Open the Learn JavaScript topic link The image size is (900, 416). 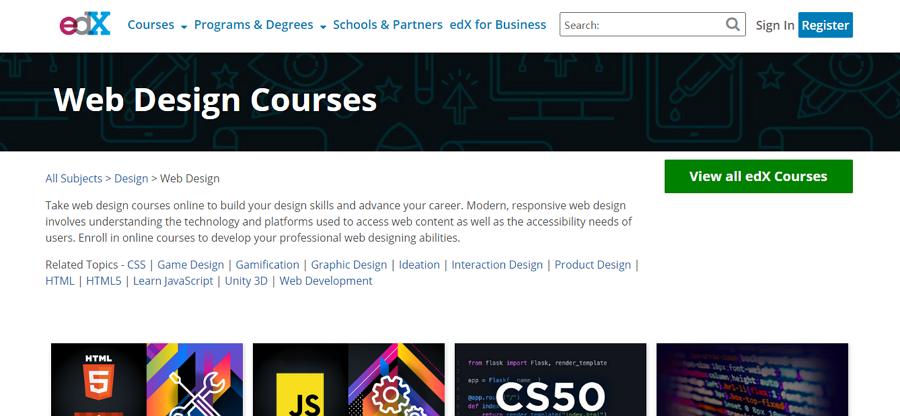point(173,281)
